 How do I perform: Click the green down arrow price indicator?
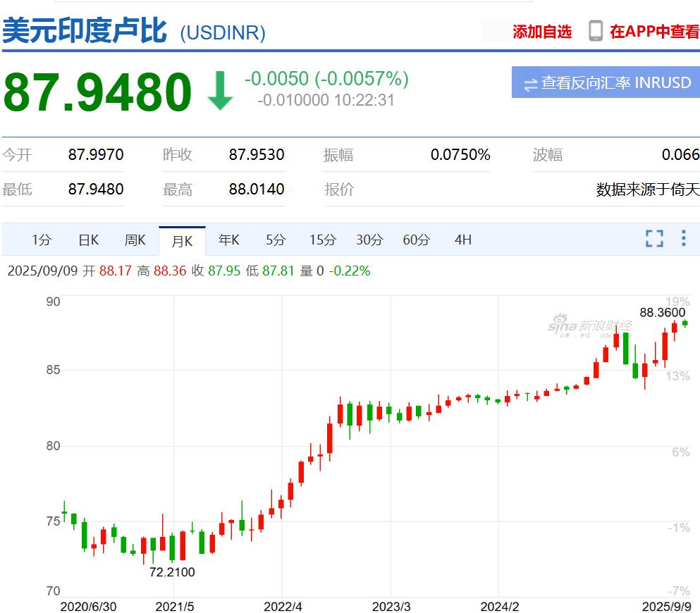[x=220, y=92]
